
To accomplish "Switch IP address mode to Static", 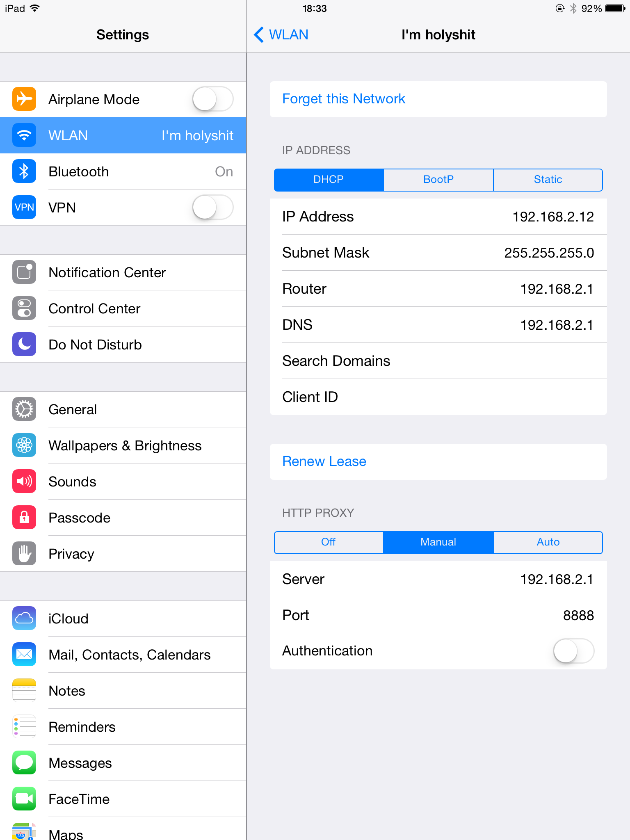I will coord(548,180).
